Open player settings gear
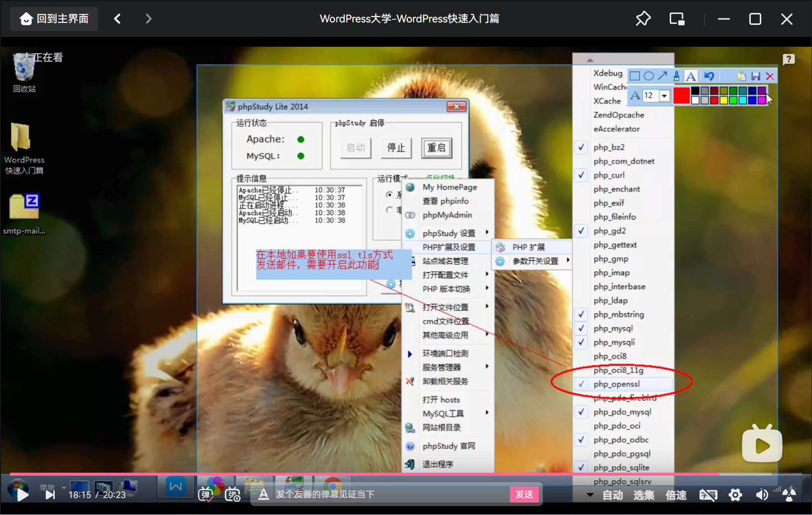 pos(735,495)
